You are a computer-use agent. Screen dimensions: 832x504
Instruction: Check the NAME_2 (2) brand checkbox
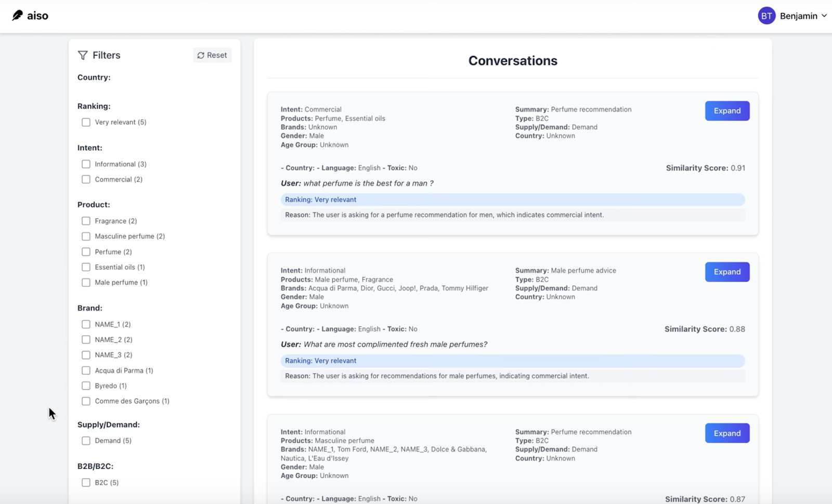[x=86, y=340]
